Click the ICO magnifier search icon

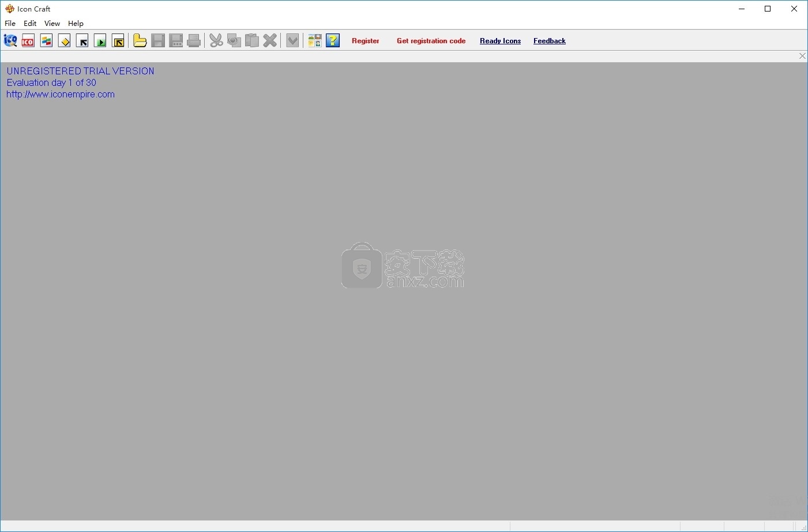pyautogui.click(x=10, y=40)
